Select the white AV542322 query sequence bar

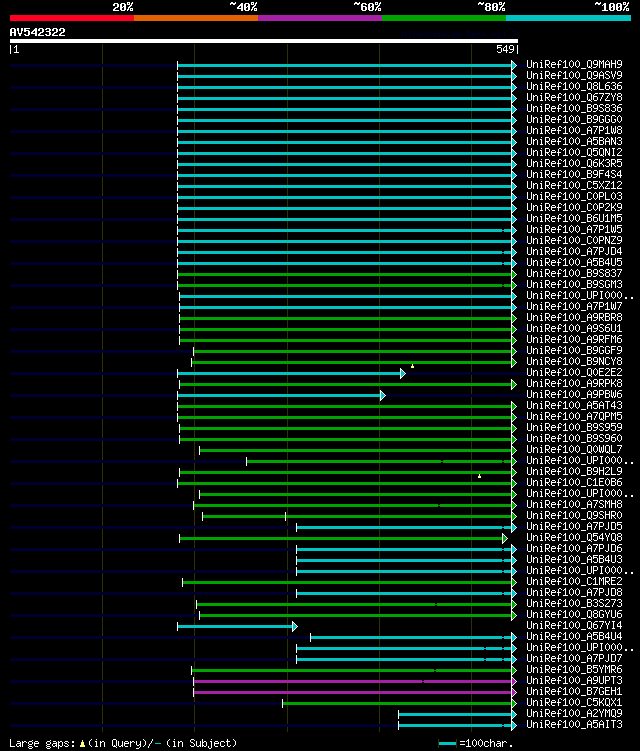(263, 41)
